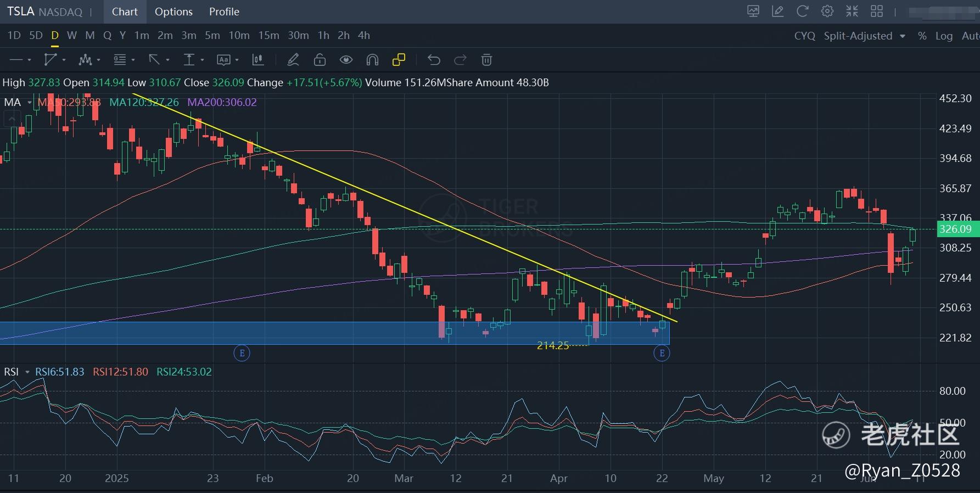Open the chart monitor screen icon
Image resolution: width=980 pixels, height=493 pixels.
point(753,12)
